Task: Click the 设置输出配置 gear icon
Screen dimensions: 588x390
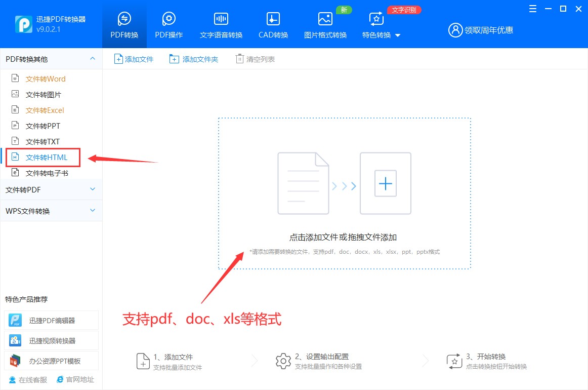Action: [x=283, y=361]
